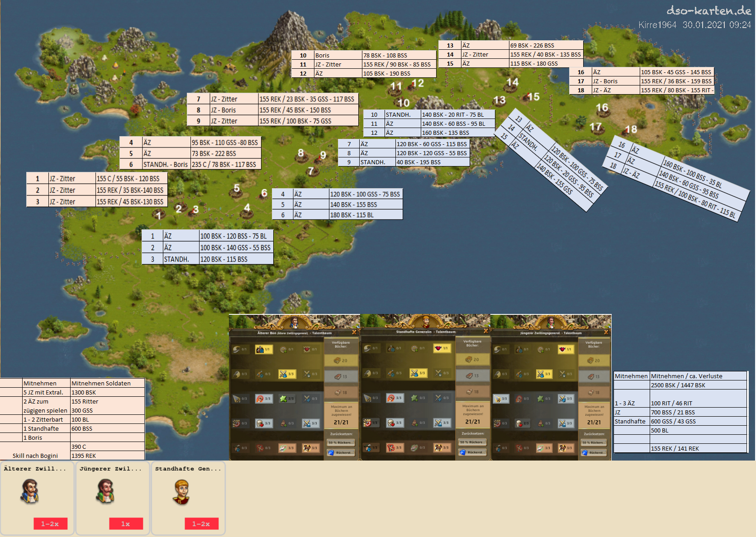Select the green star 2/3 skill
The width and height of the screenshot is (756, 537).
click(x=287, y=399)
